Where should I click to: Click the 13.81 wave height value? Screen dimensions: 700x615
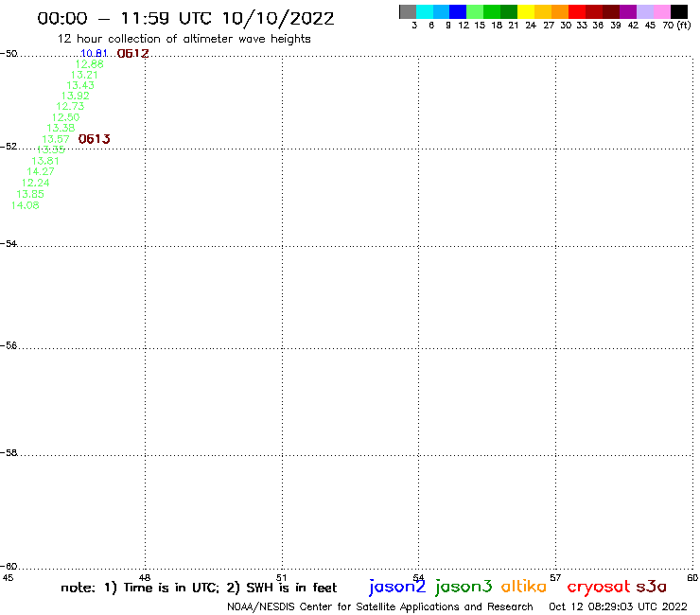45,160
